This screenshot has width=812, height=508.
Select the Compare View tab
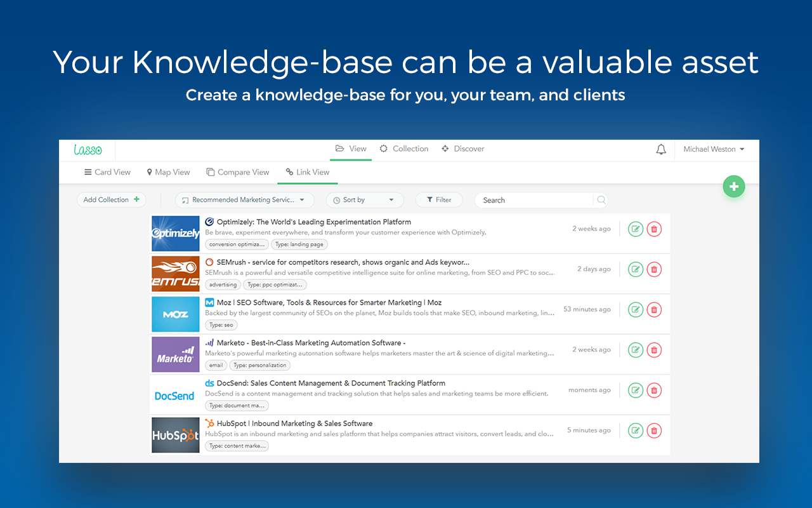point(238,172)
